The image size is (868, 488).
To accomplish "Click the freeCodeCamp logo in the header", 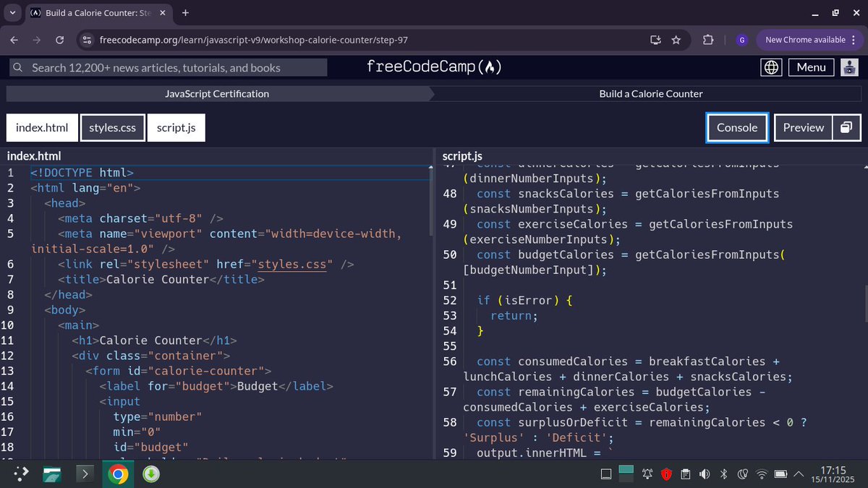I will click(433, 67).
